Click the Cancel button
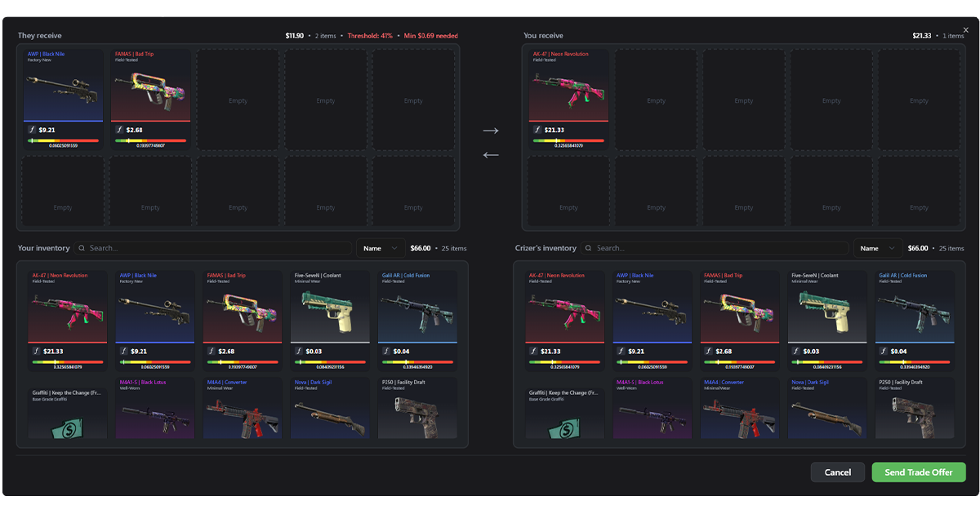 point(837,472)
